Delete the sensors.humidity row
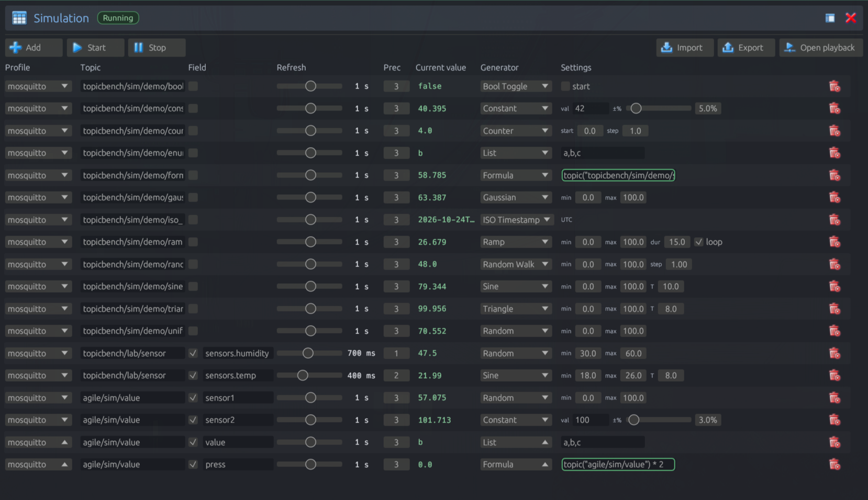868x500 pixels. (834, 353)
